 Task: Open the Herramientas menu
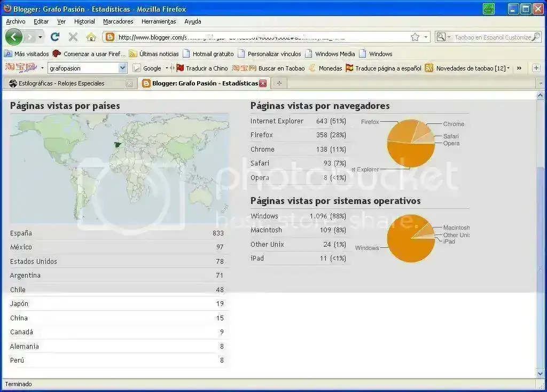coord(159,21)
